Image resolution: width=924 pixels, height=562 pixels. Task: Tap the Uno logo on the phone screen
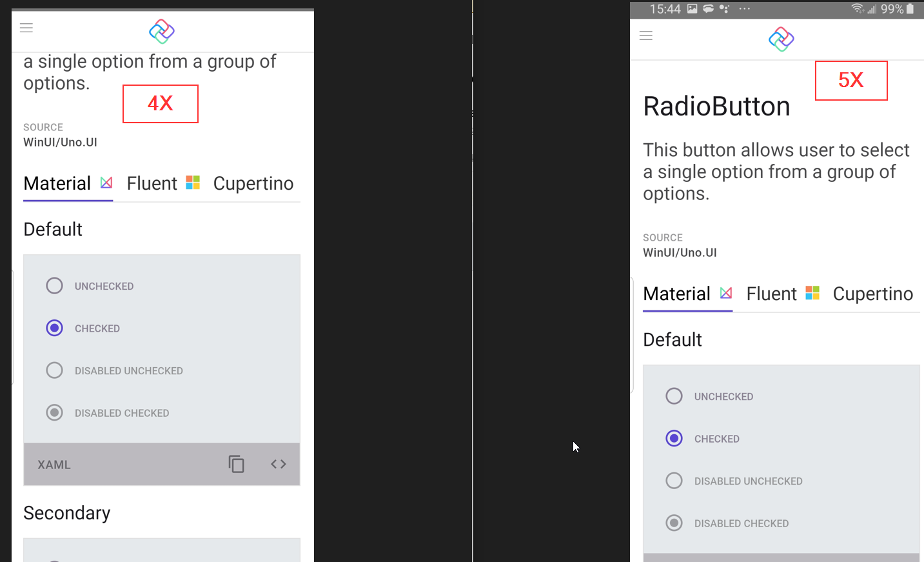point(781,39)
